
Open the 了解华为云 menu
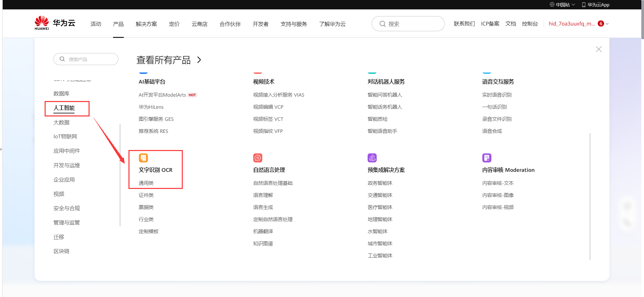click(332, 24)
